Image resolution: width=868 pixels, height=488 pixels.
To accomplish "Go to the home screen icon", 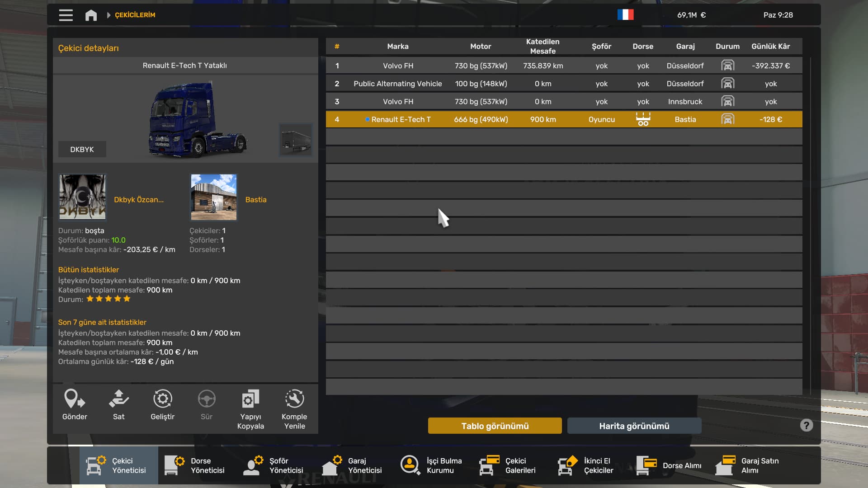I will [x=91, y=15].
